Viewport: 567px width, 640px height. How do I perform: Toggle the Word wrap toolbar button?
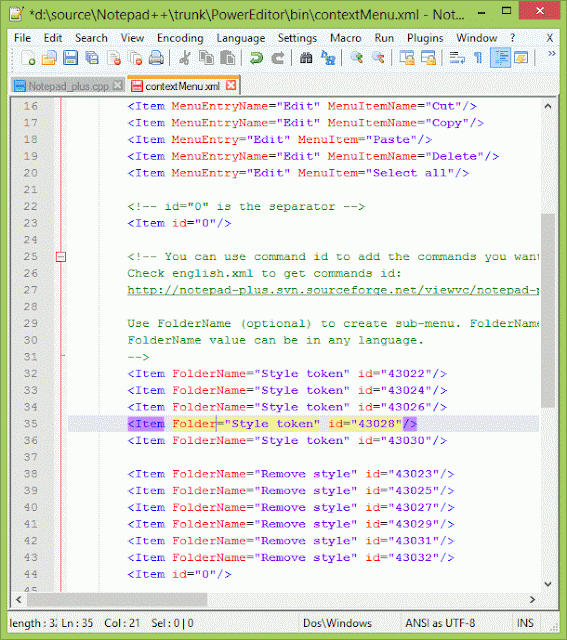click(x=457, y=58)
